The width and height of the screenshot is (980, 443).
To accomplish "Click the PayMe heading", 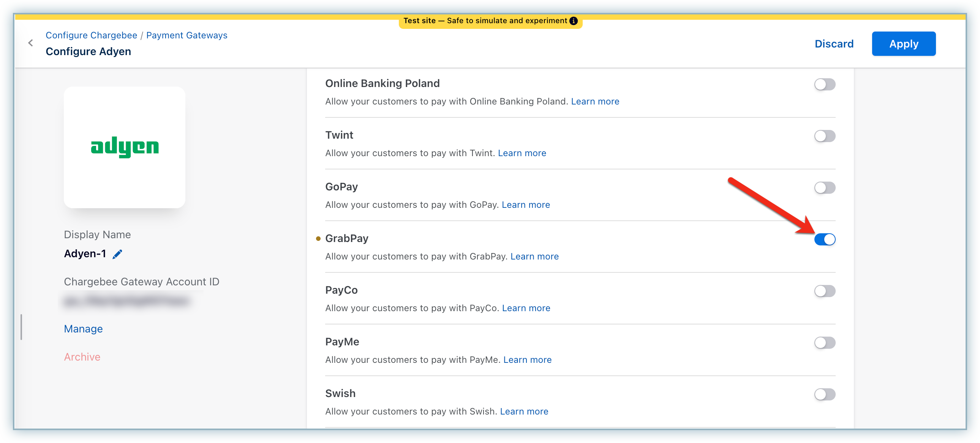I will (342, 342).
